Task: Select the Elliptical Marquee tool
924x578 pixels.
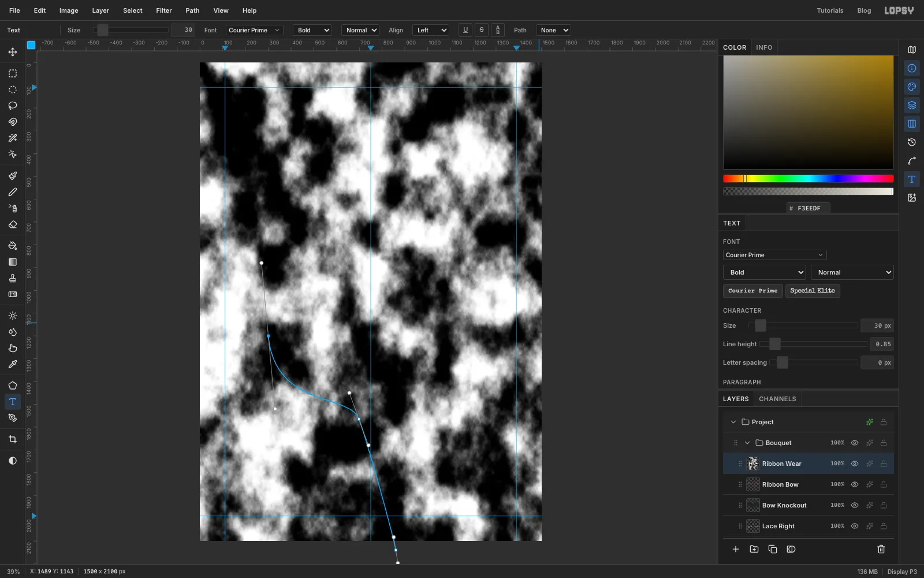Action: [13, 90]
